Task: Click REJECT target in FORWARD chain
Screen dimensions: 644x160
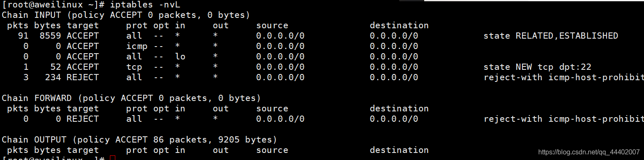Action: tap(83, 119)
